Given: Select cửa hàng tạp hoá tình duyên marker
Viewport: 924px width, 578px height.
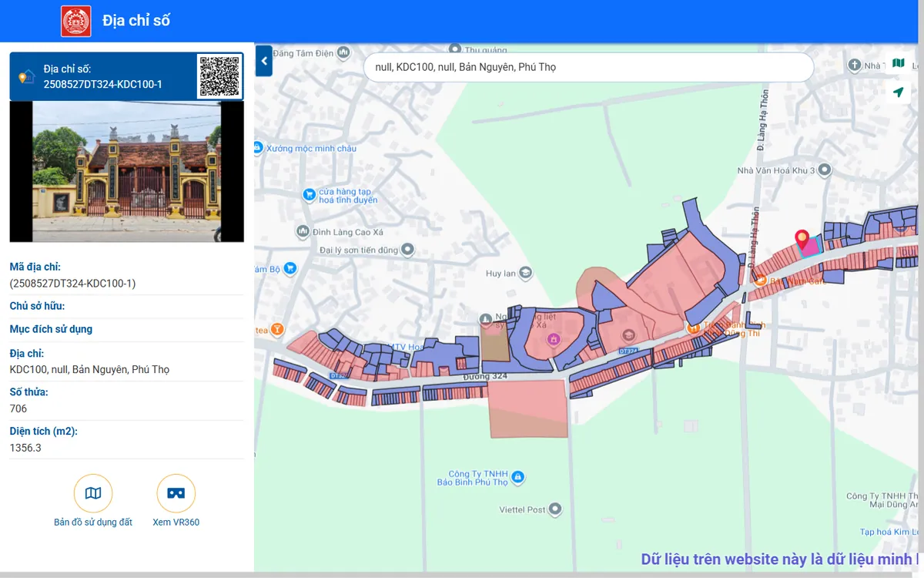Looking at the screenshot, I should point(309,195).
